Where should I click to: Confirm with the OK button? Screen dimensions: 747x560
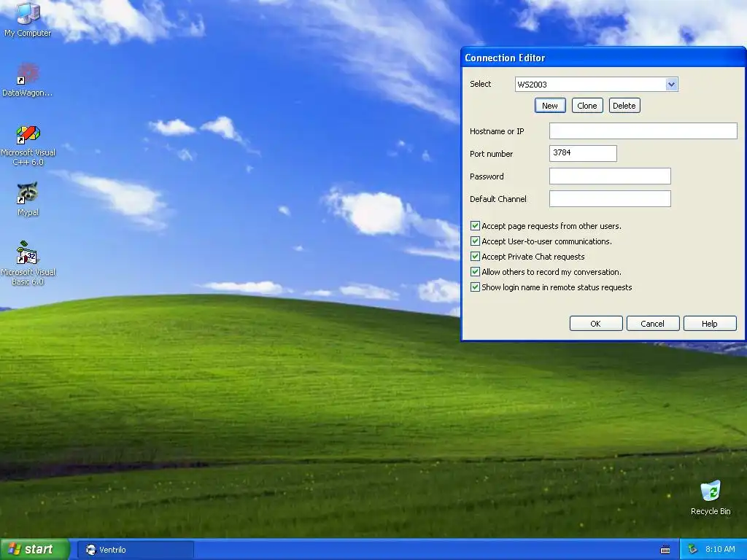coord(596,323)
